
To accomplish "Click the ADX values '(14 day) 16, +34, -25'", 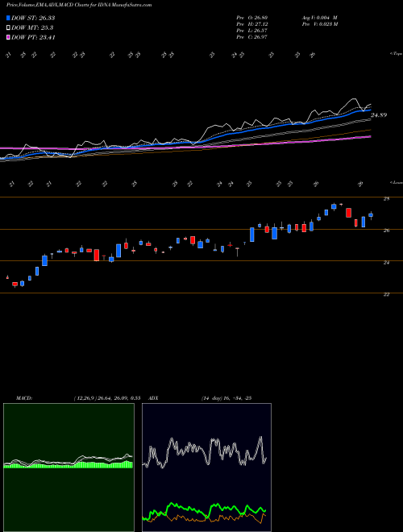I will click(226, 398).
